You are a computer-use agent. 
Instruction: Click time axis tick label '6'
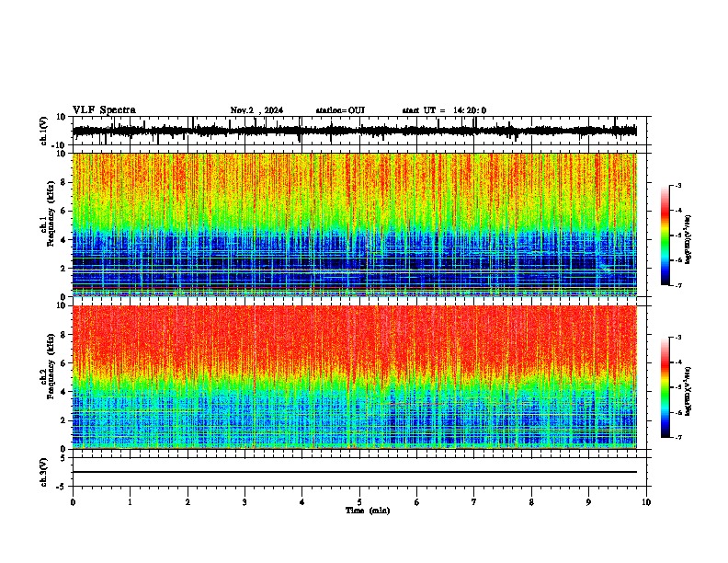tap(417, 502)
